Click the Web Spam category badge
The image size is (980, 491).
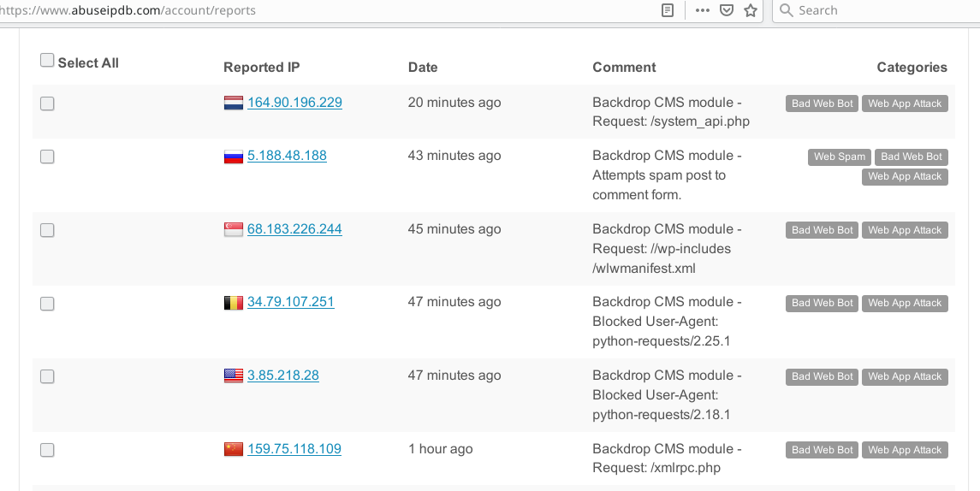click(840, 157)
